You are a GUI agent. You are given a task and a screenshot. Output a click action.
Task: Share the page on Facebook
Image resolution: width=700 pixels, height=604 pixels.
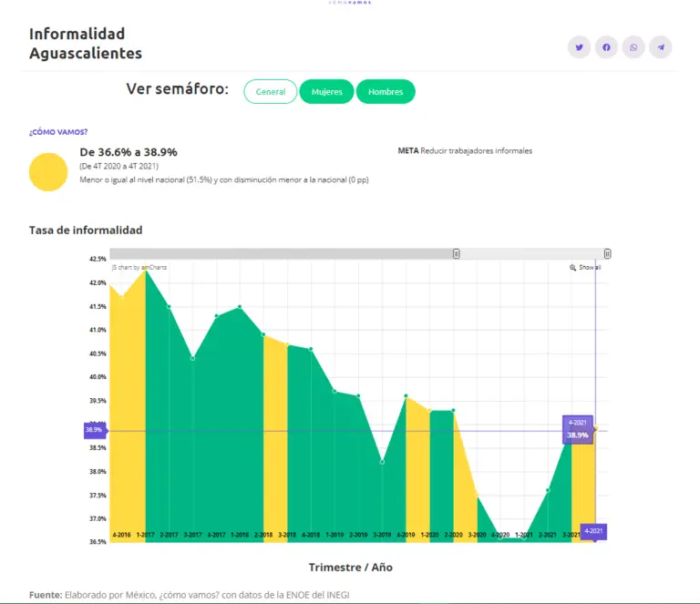tap(606, 47)
